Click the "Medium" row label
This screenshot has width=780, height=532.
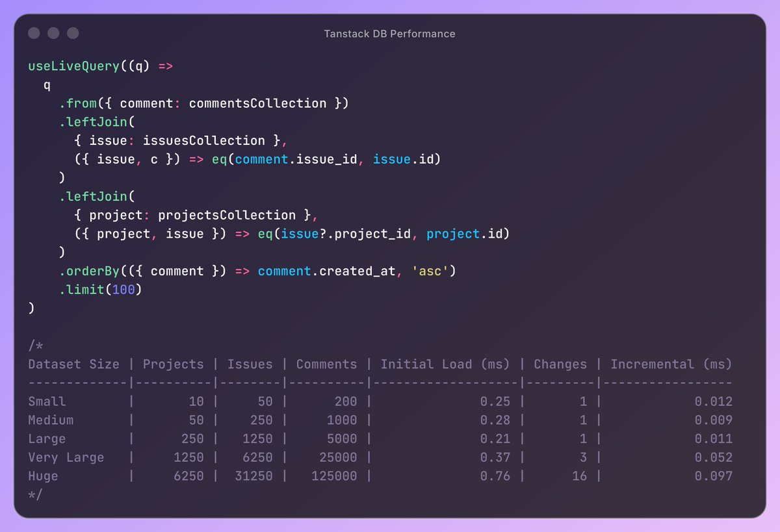pyautogui.click(x=51, y=420)
